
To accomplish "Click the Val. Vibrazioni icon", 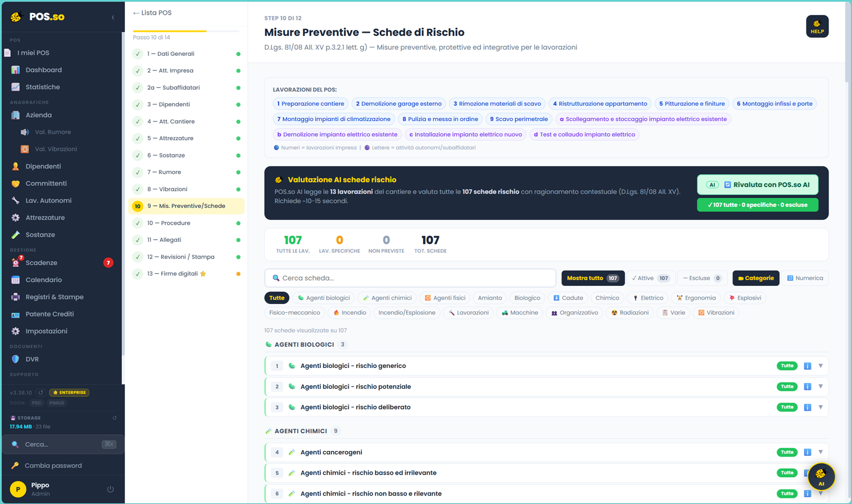I will pyautogui.click(x=25, y=149).
